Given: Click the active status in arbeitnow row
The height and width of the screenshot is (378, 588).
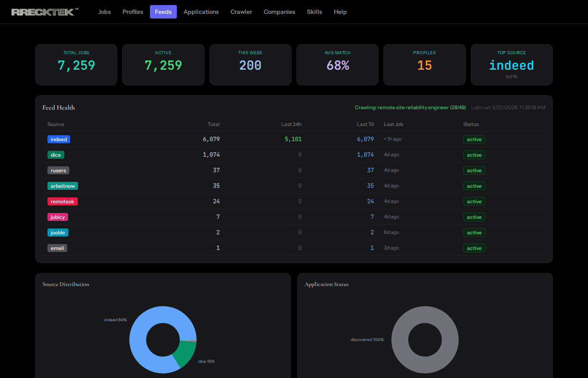Looking at the screenshot, I should [x=474, y=186].
